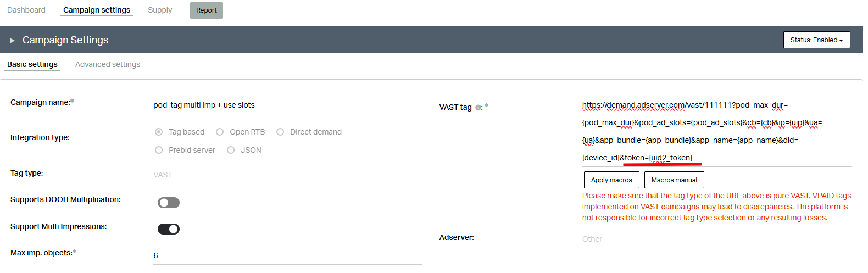
Task: Edit the Max imp. objects field
Action: click(288, 255)
